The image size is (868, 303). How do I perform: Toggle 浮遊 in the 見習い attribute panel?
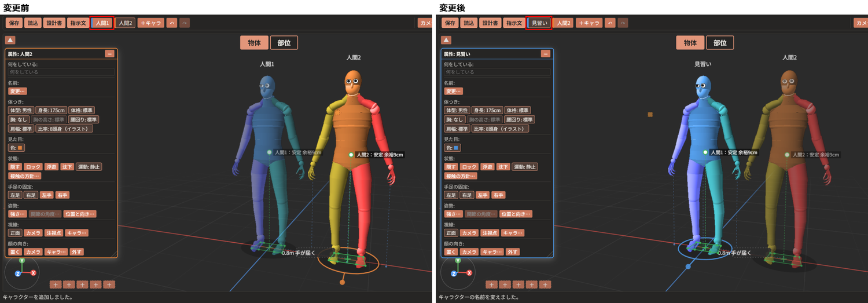tap(487, 167)
